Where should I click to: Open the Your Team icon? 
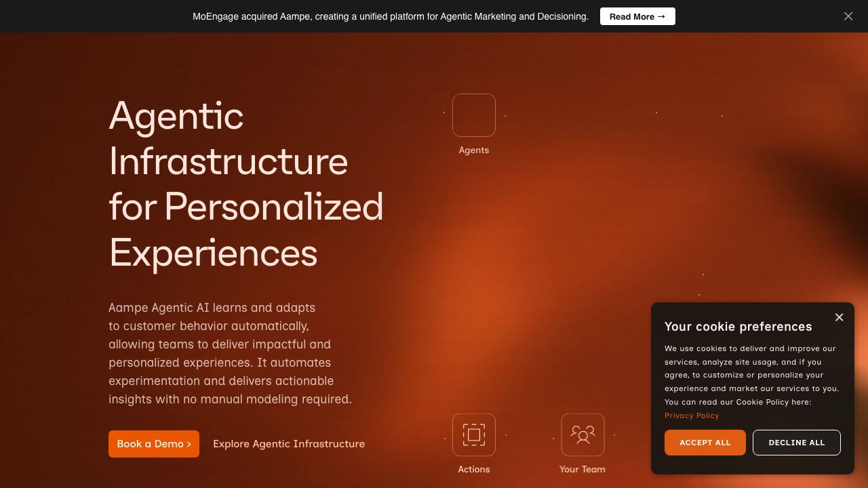pyautogui.click(x=583, y=435)
